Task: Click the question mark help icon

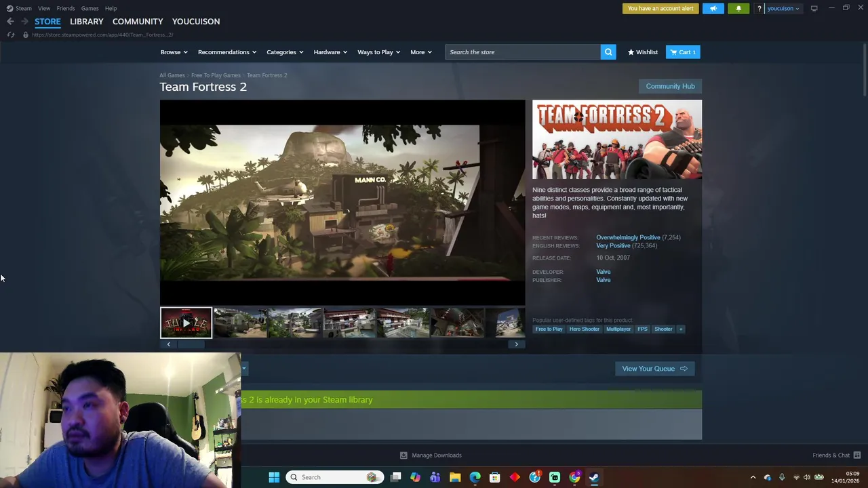Action: [x=759, y=8]
